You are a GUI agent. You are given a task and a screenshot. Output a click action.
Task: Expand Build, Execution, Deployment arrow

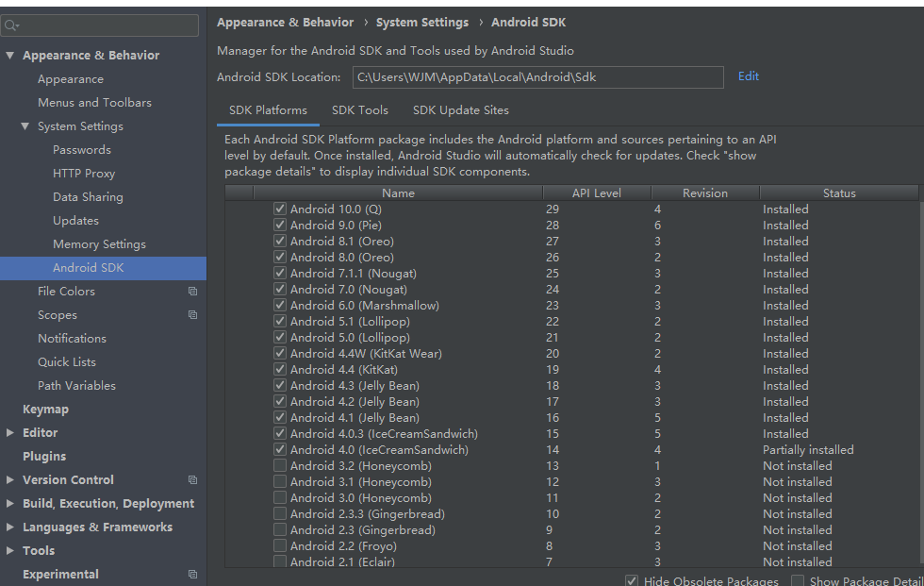click(x=10, y=504)
